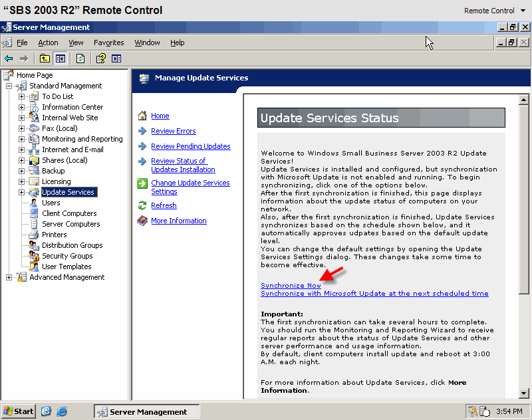
Task: Click the Synchronize Now link
Action: coord(291,285)
